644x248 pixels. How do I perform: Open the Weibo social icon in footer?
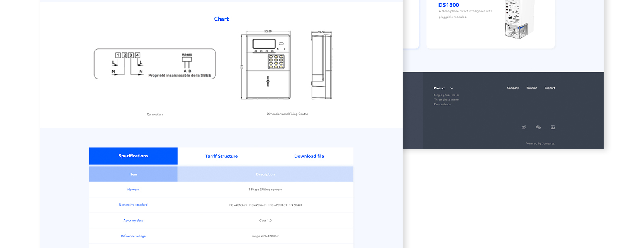pyautogui.click(x=524, y=127)
